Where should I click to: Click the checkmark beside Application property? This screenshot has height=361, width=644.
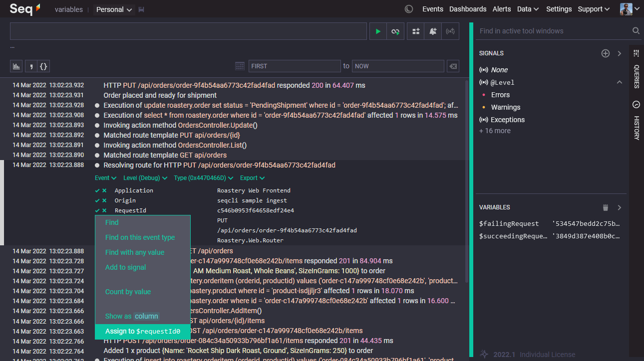pos(97,190)
